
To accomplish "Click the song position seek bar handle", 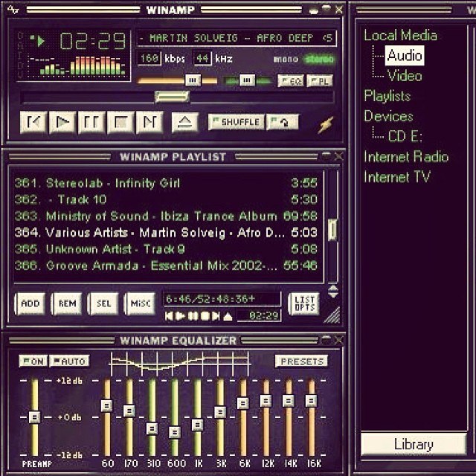I will 172,97.
